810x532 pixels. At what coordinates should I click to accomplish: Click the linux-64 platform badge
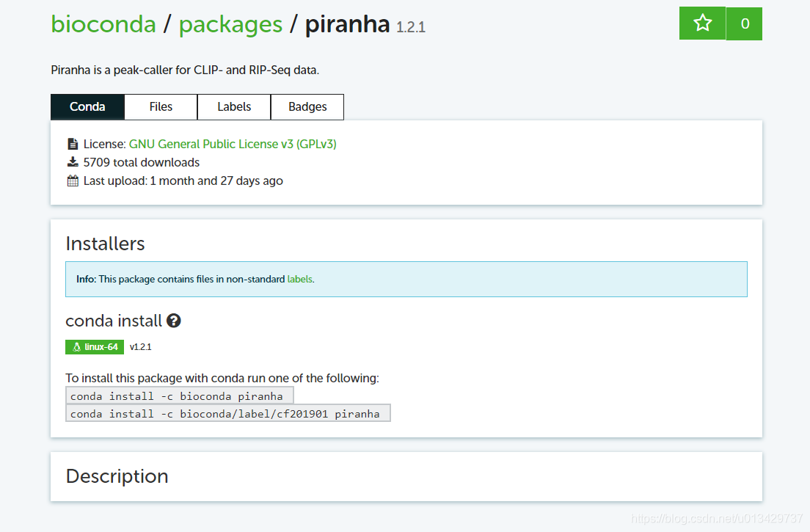[x=95, y=347]
